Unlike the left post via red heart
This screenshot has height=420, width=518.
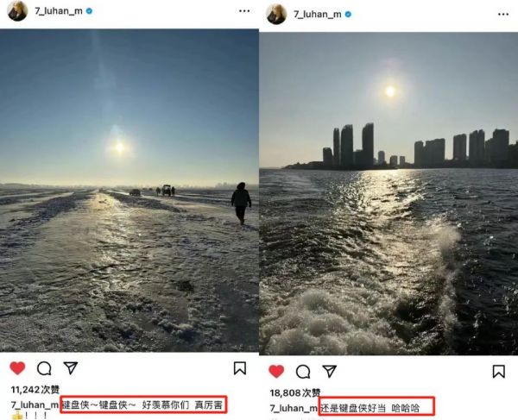point(17,368)
